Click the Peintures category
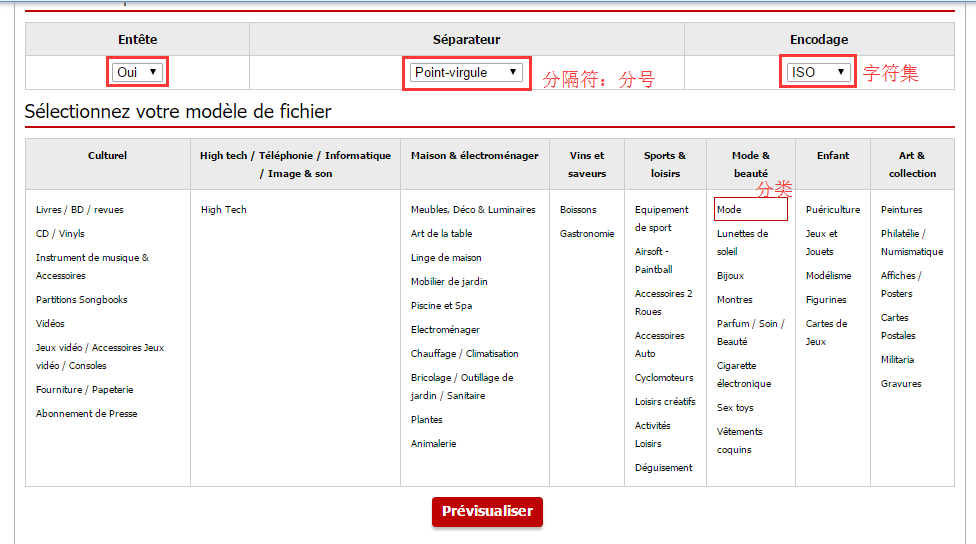This screenshot has width=976, height=544. point(901,210)
